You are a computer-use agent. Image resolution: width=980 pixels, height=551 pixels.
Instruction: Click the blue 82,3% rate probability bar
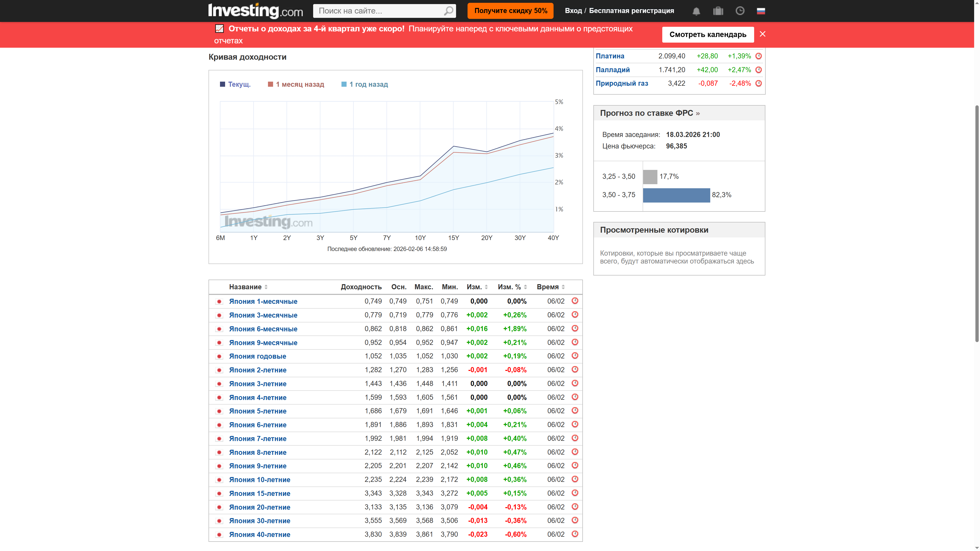coord(676,195)
